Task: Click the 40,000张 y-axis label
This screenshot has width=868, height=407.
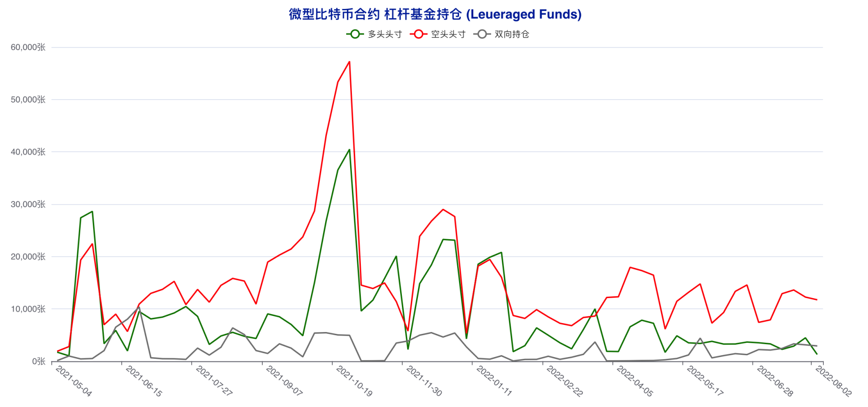Action: pyautogui.click(x=28, y=152)
